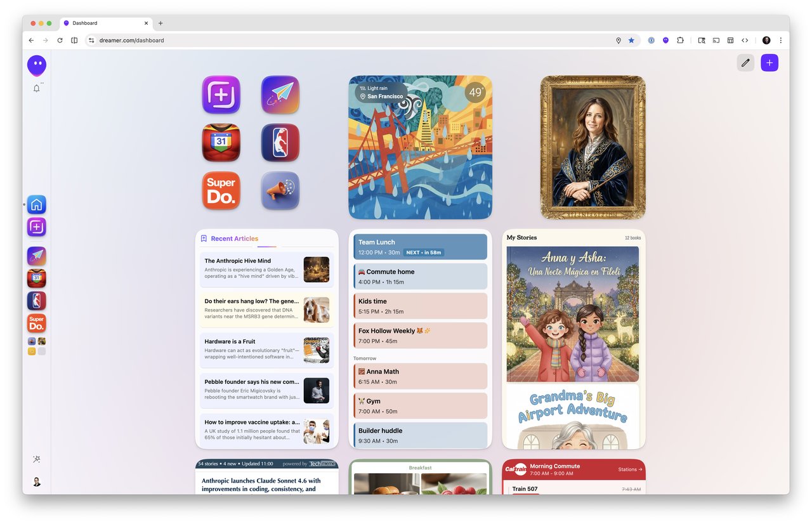Switch to the Dashboard browser tab

[105, 23]
